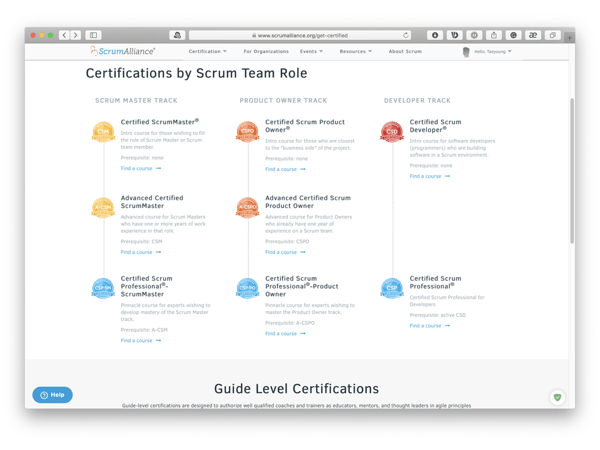Find a course for Certified Scrum Developer

tap(429, 176)
